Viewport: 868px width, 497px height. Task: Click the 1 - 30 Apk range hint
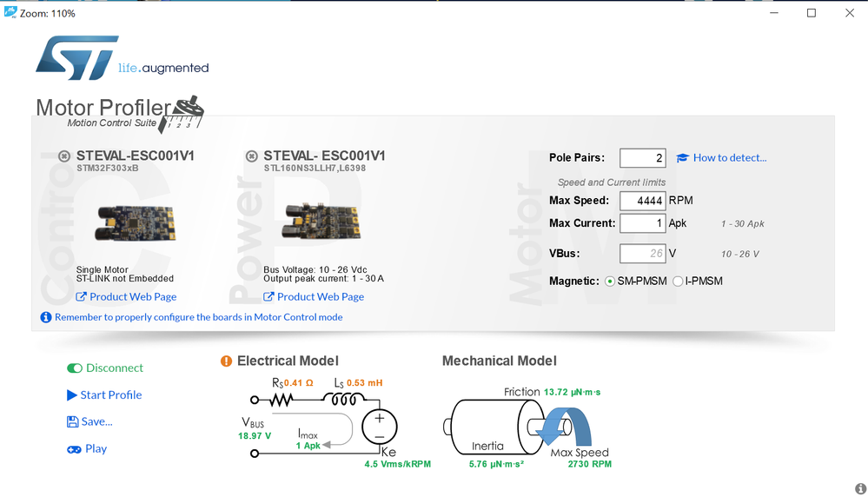742,224
